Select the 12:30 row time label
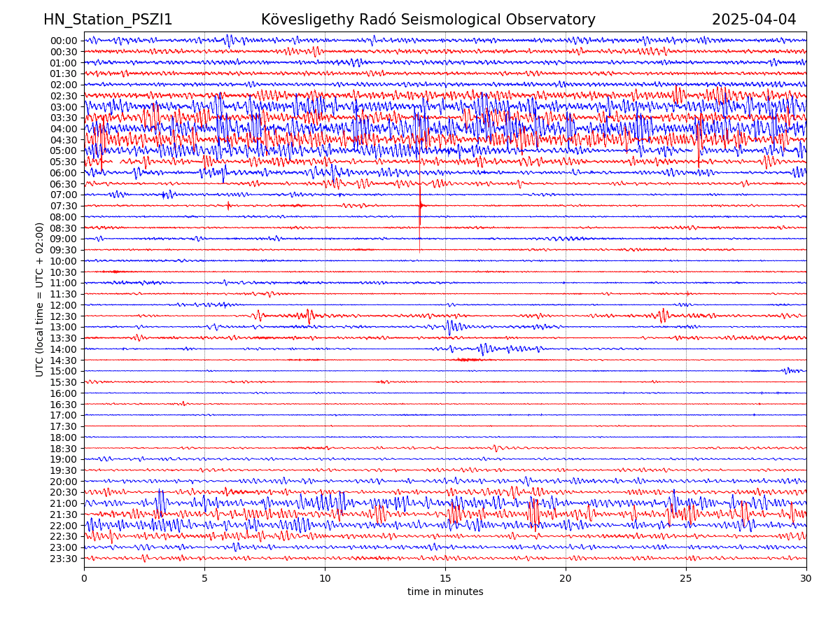840x630 pixels. tap(64, 316)
